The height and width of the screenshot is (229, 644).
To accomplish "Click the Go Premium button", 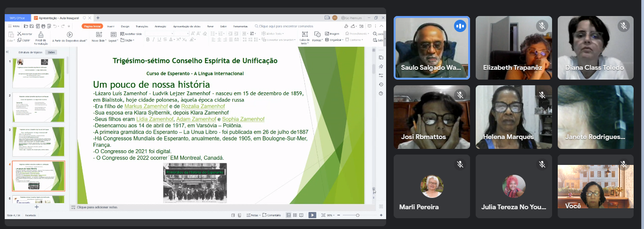I will [x=352, y=18].
